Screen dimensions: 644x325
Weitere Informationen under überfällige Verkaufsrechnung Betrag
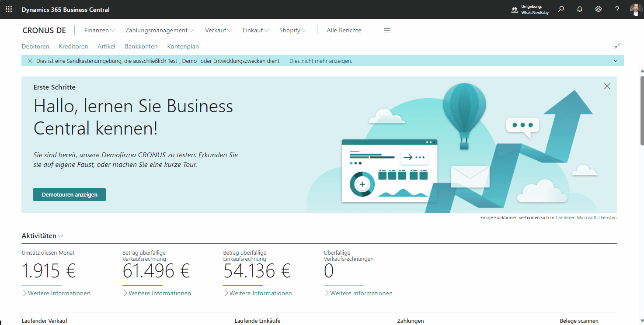[x=157, y=293]
